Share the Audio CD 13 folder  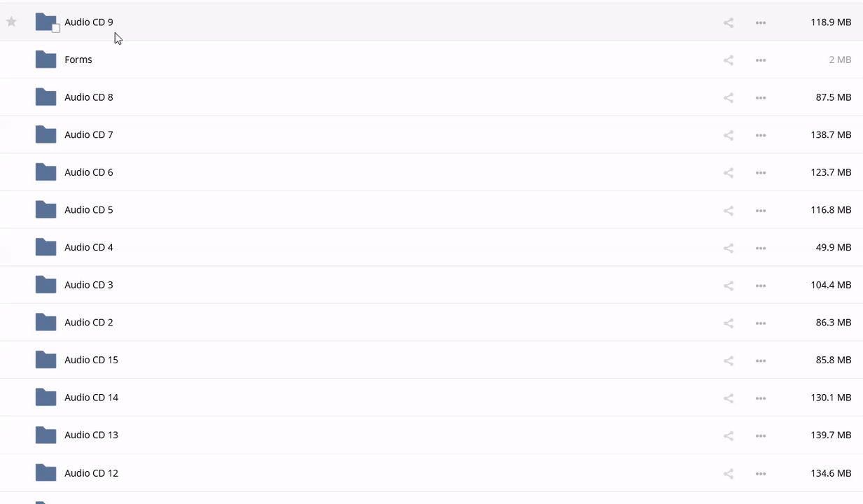click(729, 436)
